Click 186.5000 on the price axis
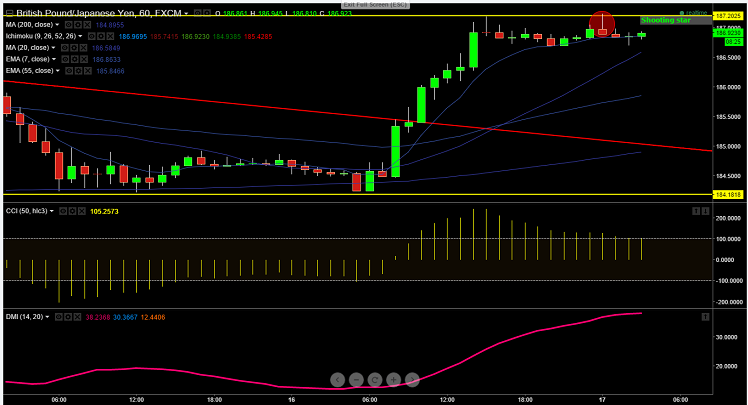748x405 pixels. click(x=727, y=58)
